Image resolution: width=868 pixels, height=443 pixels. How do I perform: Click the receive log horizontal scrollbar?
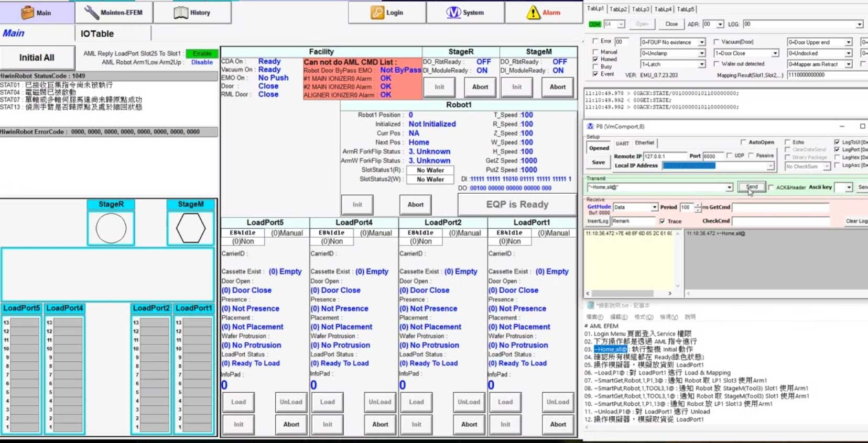coord(630,293)
